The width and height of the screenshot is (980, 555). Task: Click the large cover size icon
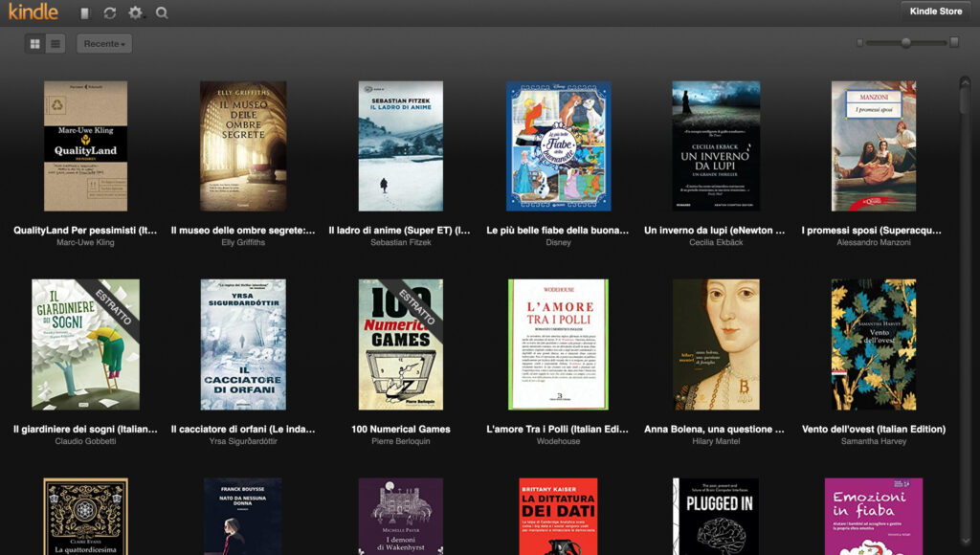click(x=954, y=42)
